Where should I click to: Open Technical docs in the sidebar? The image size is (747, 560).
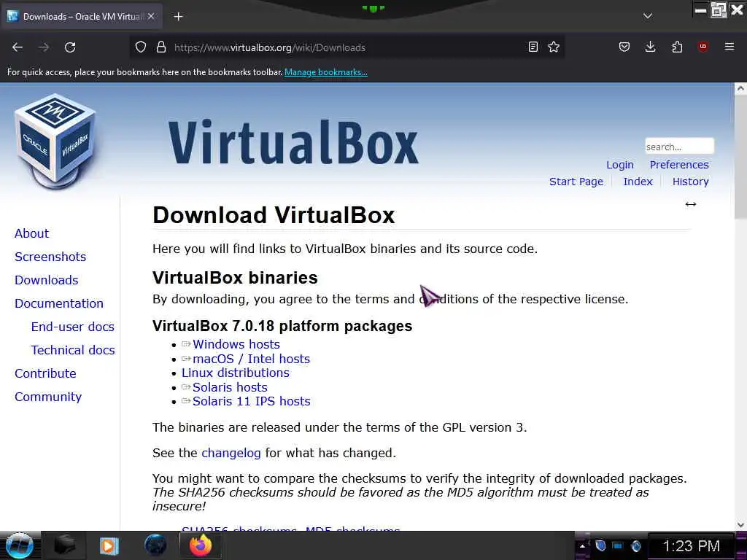coord(73,350)
